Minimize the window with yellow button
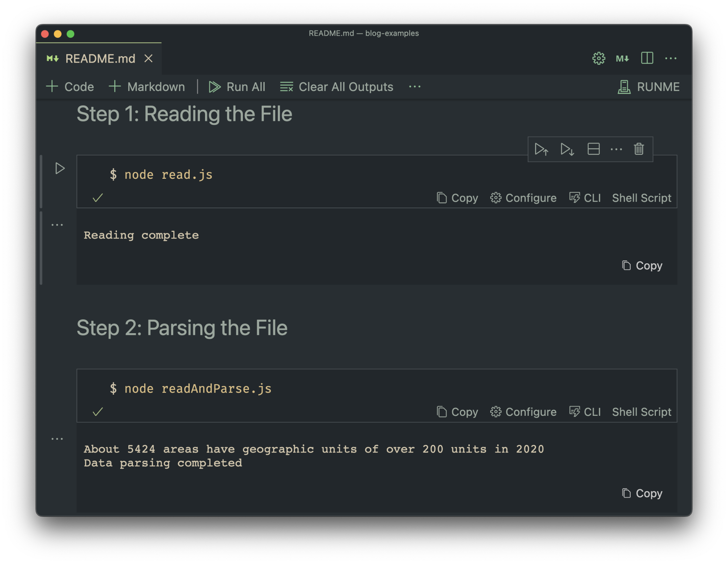This screenshot has height=564, width=728. (x=58, y=34)
